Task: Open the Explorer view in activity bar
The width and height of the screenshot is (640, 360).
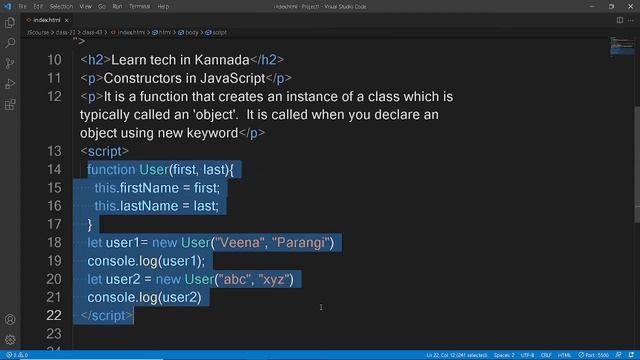Action: coord(10,22)
